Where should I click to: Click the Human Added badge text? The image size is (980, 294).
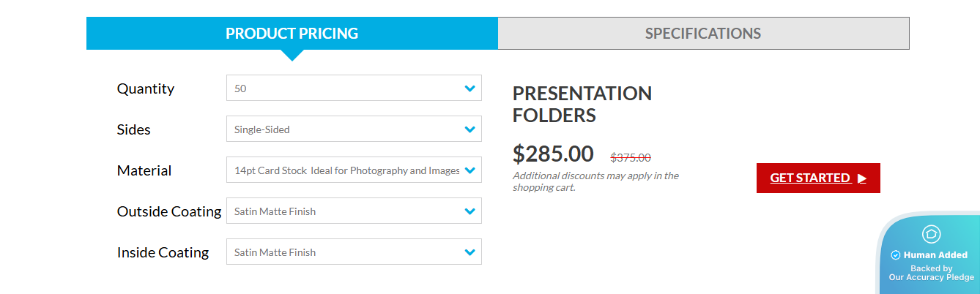click(935, 255)
